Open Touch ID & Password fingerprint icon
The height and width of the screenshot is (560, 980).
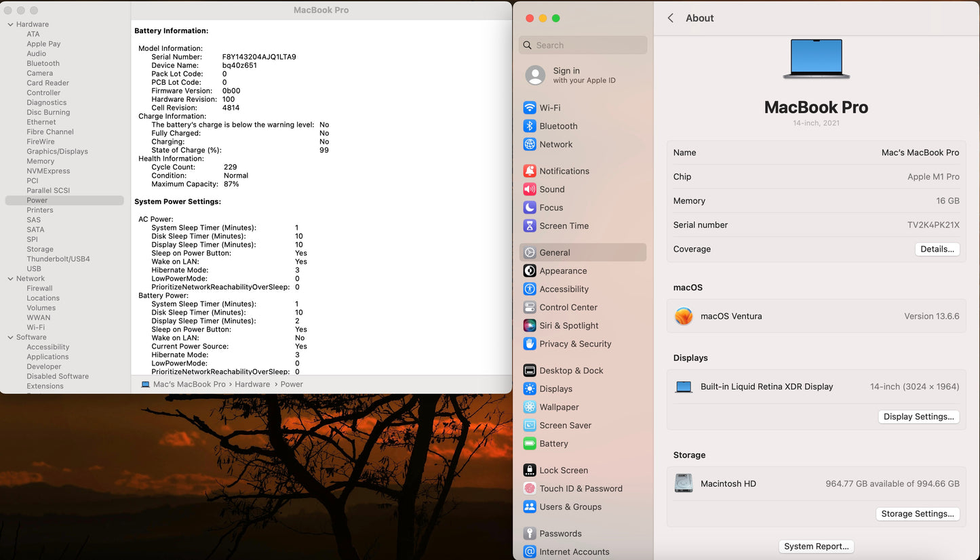[530, 488]
